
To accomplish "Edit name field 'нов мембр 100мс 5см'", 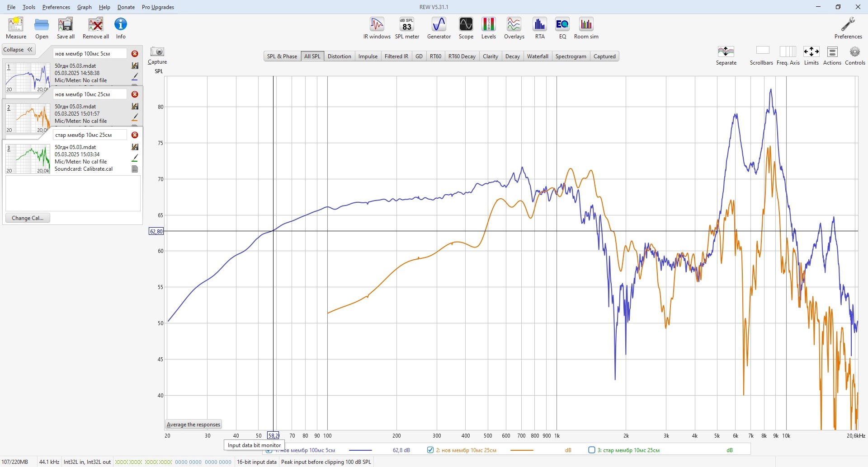I will tap(90, 54).
